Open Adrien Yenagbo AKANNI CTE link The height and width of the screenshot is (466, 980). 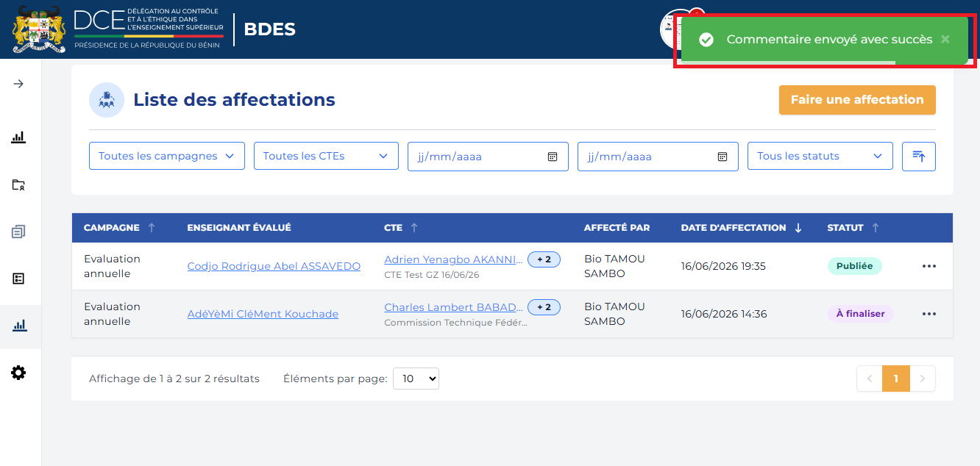tap(454, 259)
